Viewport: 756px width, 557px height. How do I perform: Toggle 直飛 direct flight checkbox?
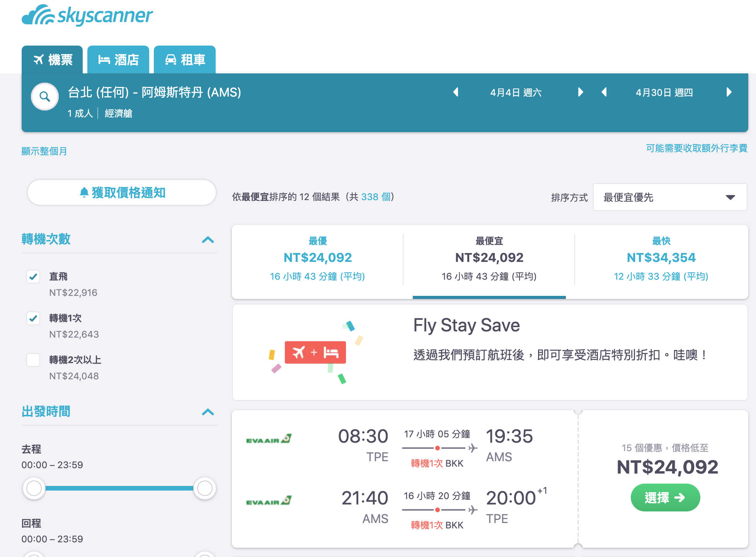33,277
